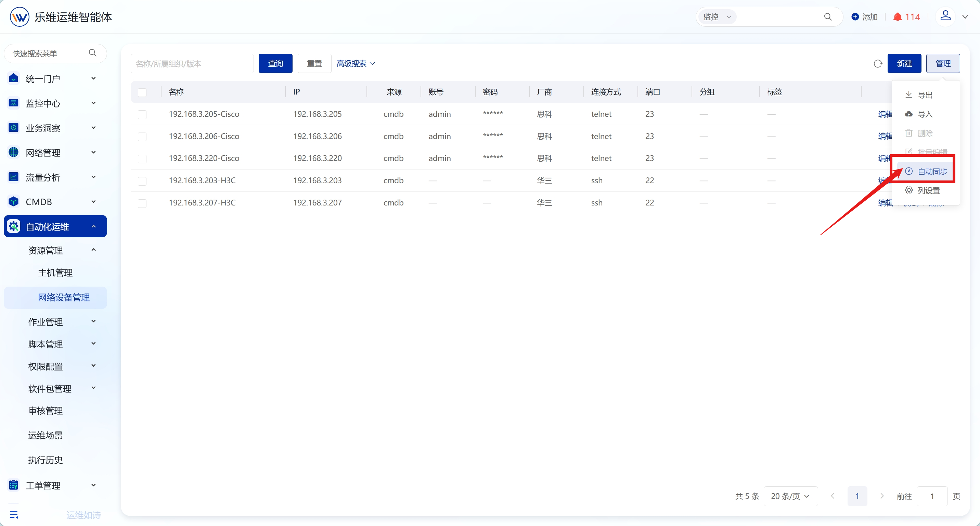The width and height of the screenshot is (980, 526).
Task: Select page number 1 button
Action: [857, 496]
